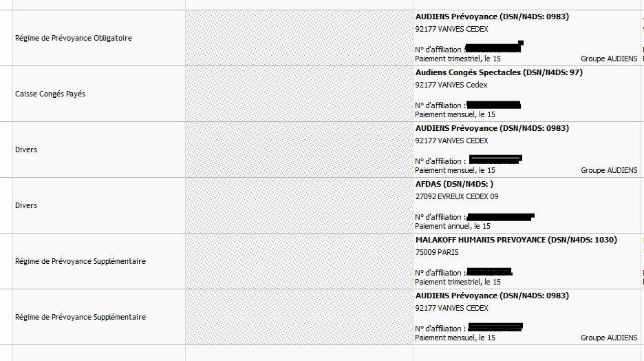Click shaded empty cell beside Caisse Congés Payés
The image size is (644, 361).
pos(299,94)
